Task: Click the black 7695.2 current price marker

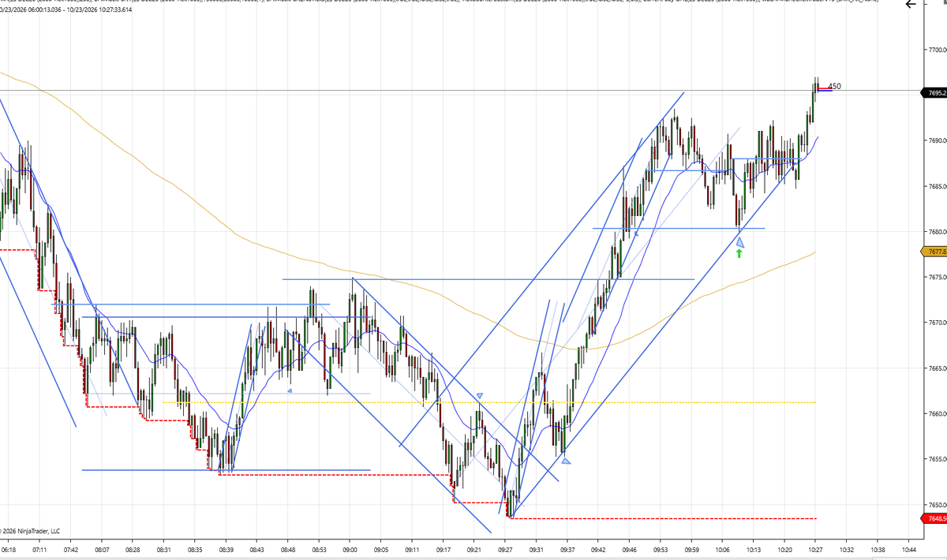Action: tap(934, 93)
